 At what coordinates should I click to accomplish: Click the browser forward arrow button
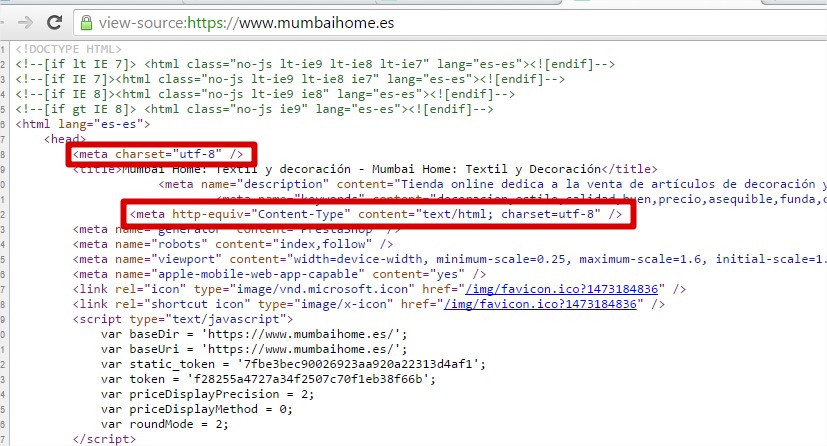coord(25,22)
